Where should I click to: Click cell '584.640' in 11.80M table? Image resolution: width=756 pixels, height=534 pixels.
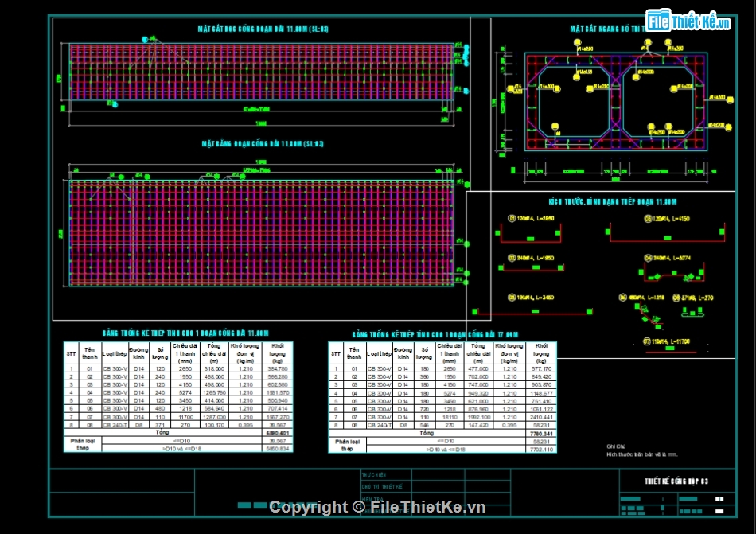point(214,409)
